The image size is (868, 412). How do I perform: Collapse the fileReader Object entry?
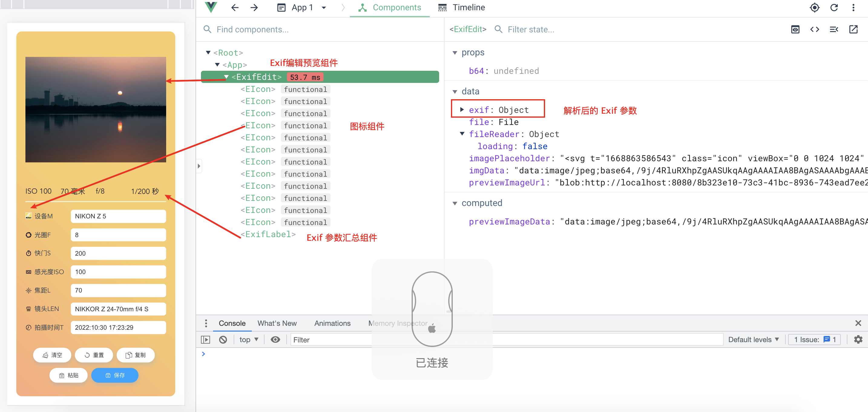click(x=462, y=134)
